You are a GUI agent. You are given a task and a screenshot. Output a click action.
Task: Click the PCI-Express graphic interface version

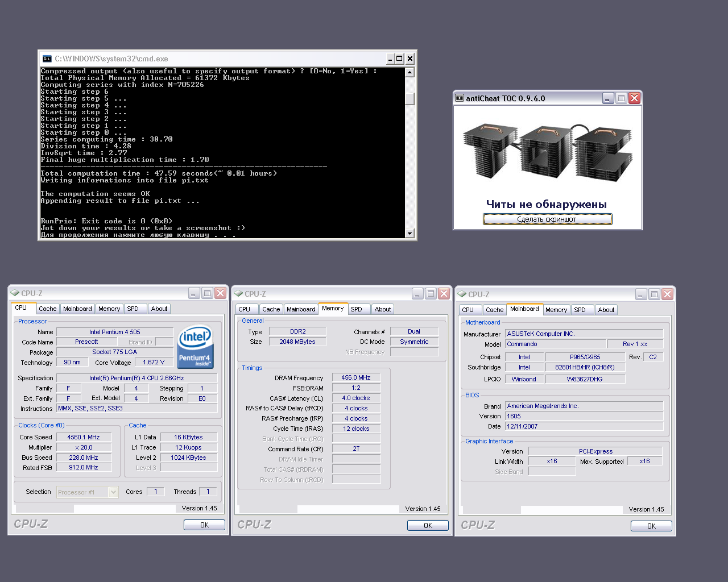point(595,452)
